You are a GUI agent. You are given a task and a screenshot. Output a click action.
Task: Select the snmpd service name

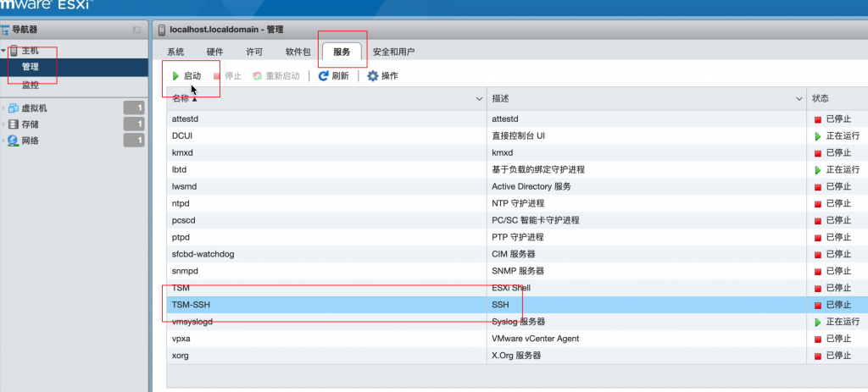click(185, 271)
